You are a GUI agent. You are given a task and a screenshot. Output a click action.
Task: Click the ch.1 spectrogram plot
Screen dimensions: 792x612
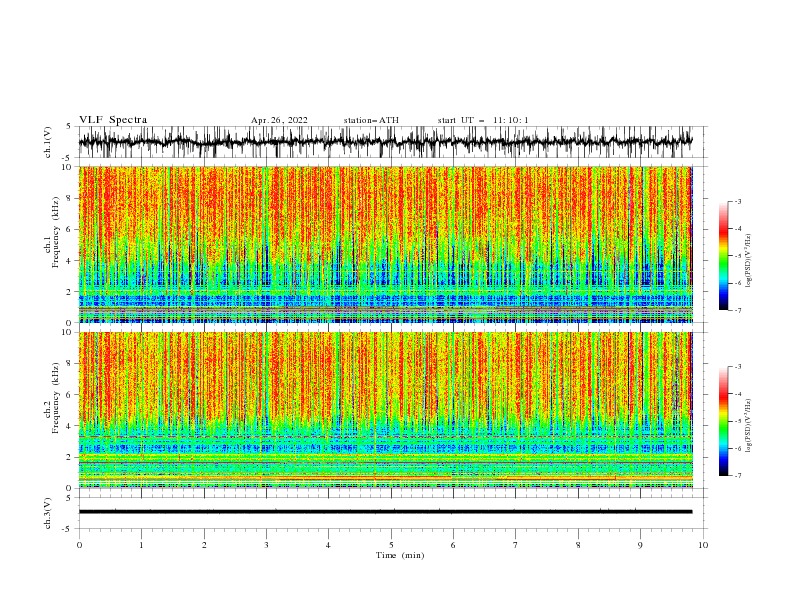click(x=385, y=244)
